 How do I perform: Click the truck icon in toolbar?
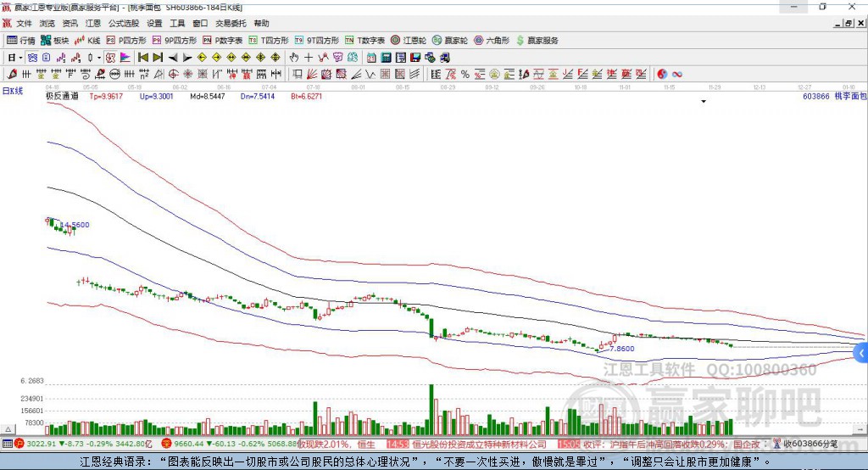coord(444,58)
